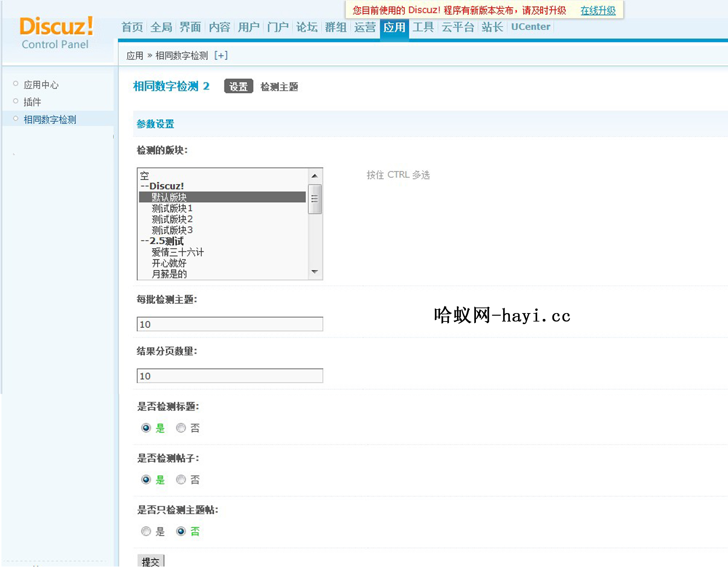Select 否 for 是否检测帖子
This screenshot has height=584, width=728.
click(181, 480)
